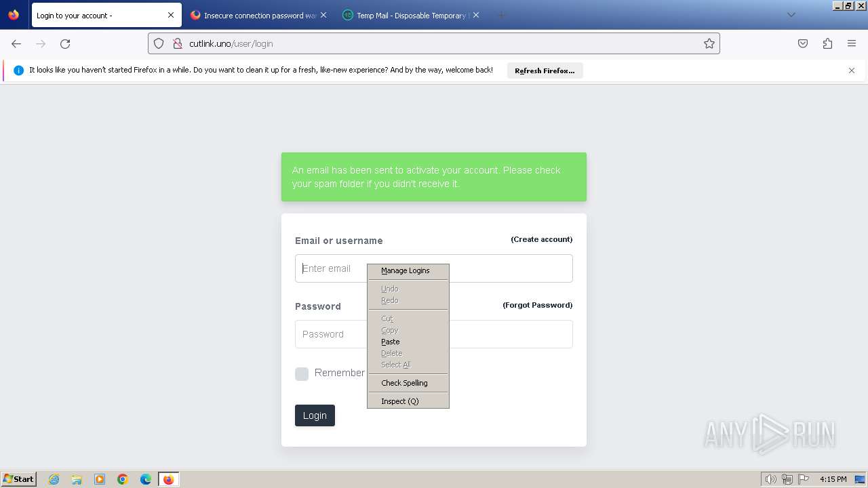
Task: Launch Microsoft Edge from taskbar
Action: click(146, 479)
